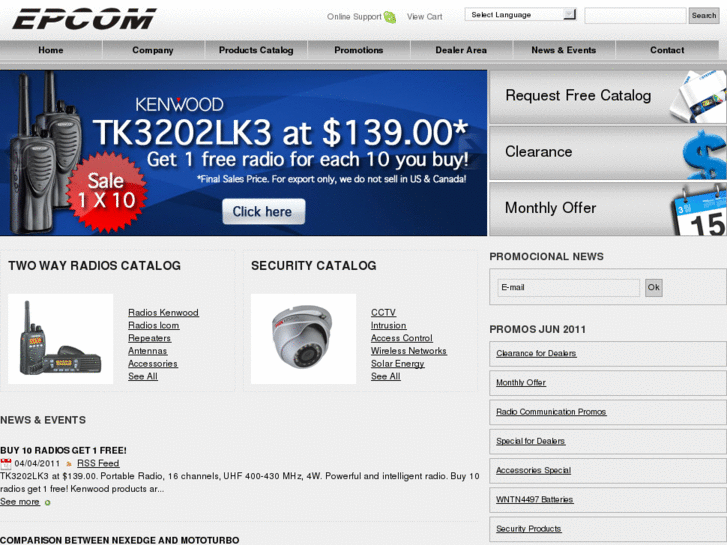The height and width of the screenshot is (545, 727).
Task: Open the Radios Kenwood link
Action: (164, 313)
